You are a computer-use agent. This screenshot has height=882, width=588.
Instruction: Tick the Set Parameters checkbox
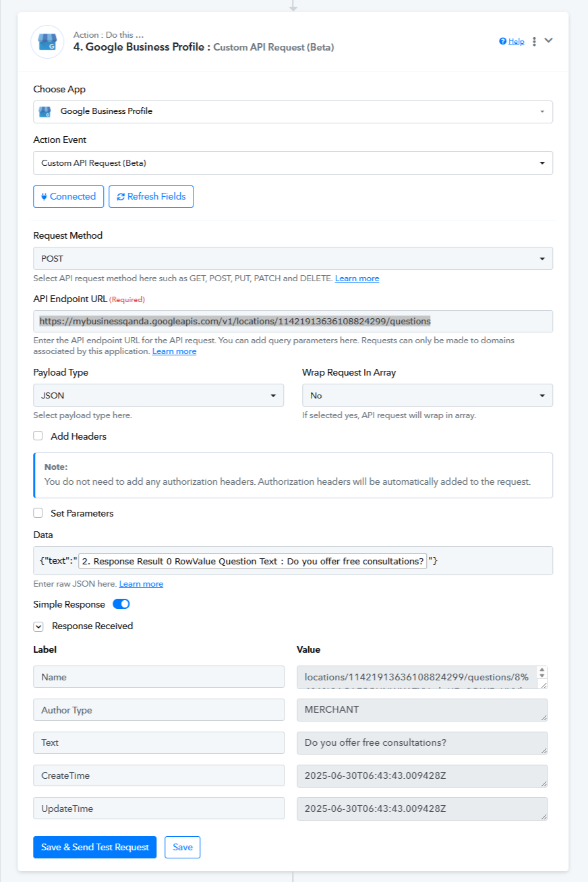point(38,513)
